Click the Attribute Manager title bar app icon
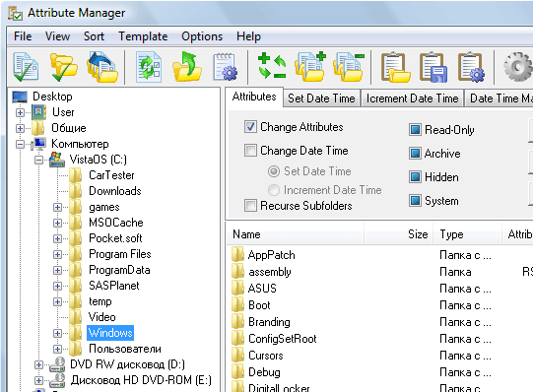Screen dimensions: 533x392 pyautogui.click(x=16, y=13)
